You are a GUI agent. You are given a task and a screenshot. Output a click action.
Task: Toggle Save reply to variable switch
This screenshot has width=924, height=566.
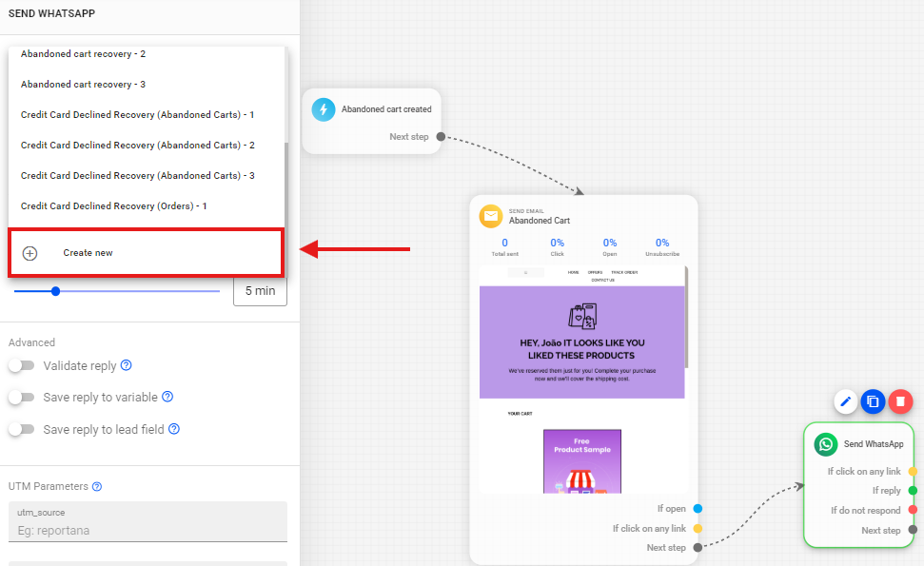coord(21,398)
